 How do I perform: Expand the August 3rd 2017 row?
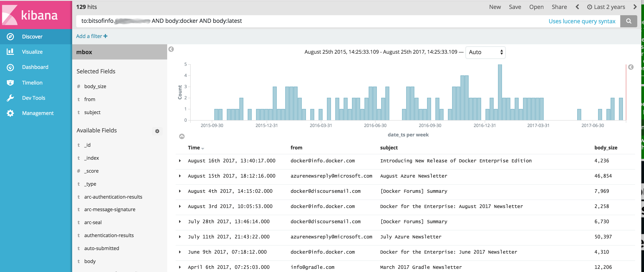[180, 206]
